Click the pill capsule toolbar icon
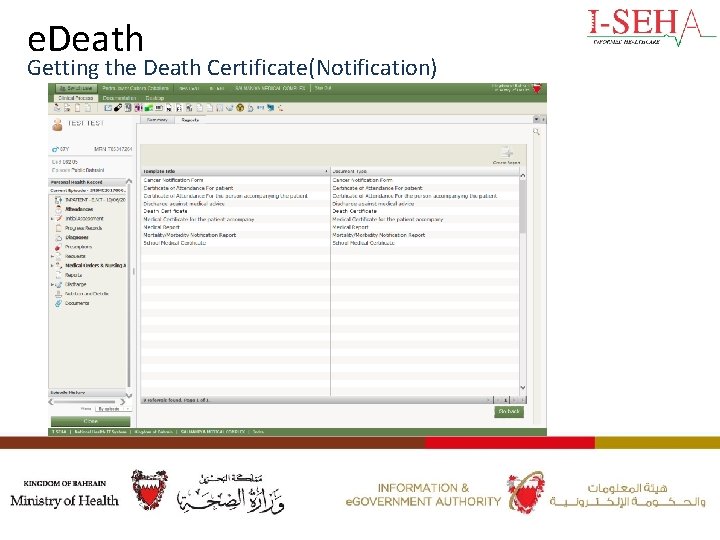This screenshot has height=540, width=720. (118, 108)
